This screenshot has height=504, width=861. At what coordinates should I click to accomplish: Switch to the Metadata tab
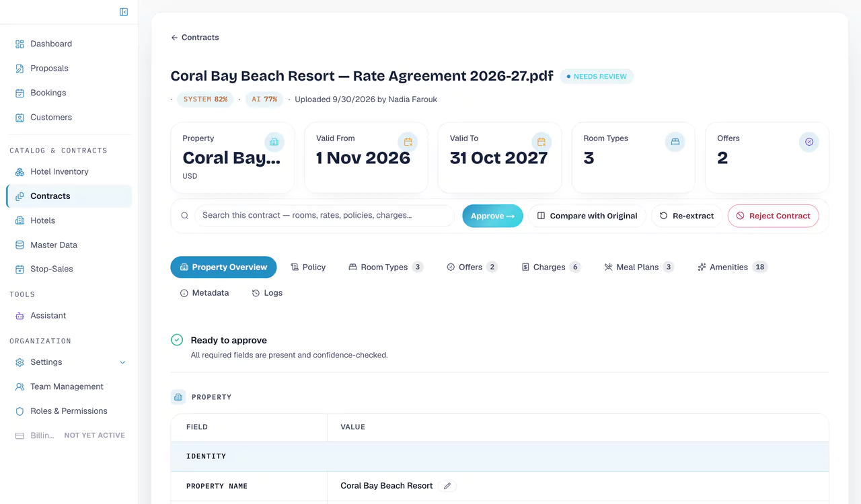pyautogui.click(x=204, y=293)
